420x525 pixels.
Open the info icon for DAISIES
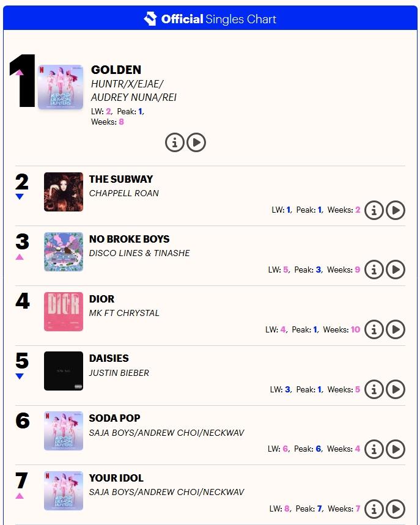(x=374, y=389)
